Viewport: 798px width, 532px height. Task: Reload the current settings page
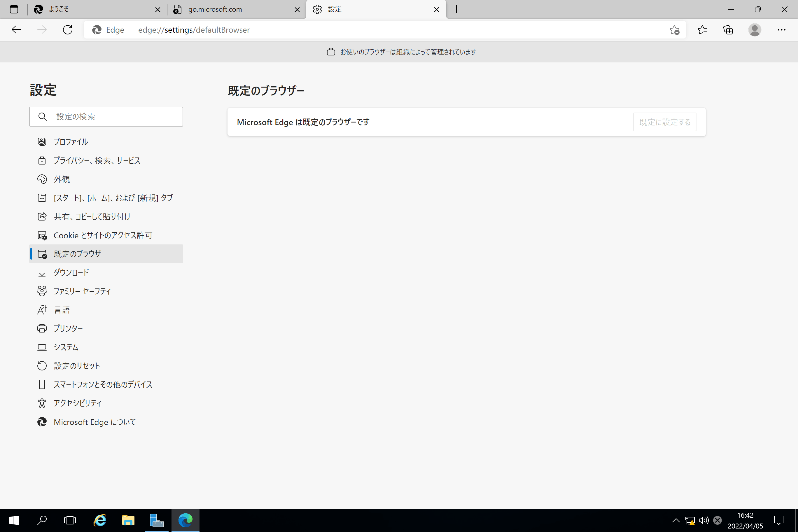[x=67, y=30]
